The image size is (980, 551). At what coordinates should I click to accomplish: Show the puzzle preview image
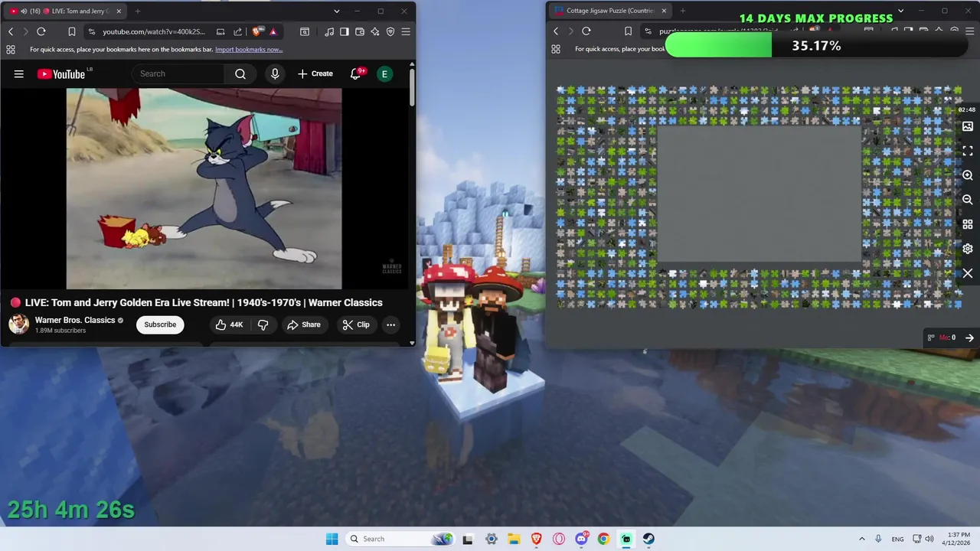[x=968, y=126]
